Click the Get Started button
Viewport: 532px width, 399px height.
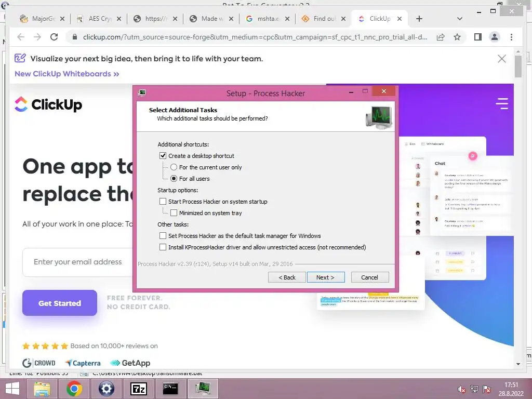click(60, 303)
